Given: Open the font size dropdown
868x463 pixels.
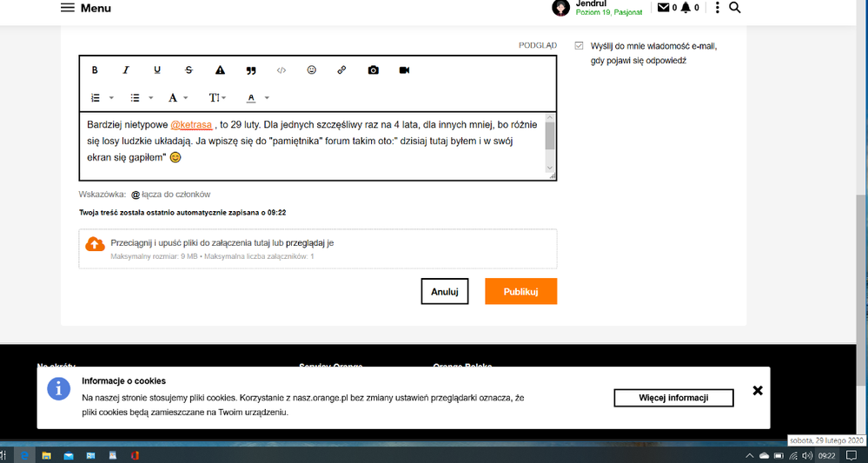Looking at the screenshot, I should click(217, 98).
